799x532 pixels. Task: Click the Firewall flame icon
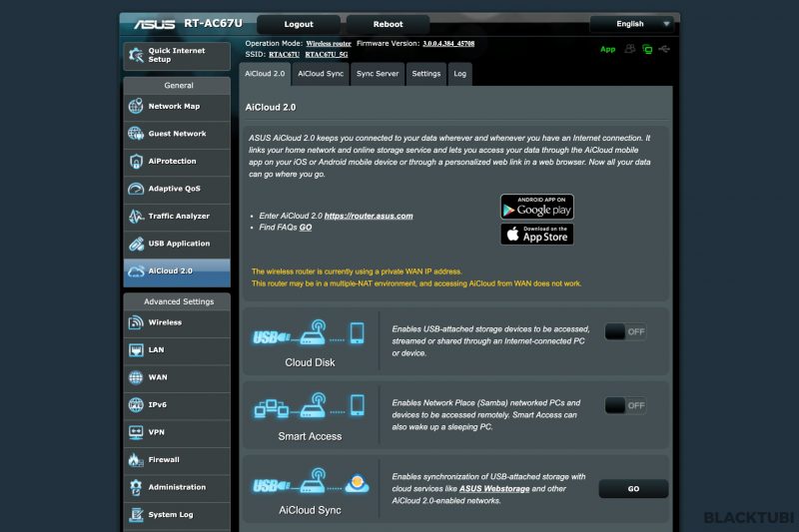(136, 460)
